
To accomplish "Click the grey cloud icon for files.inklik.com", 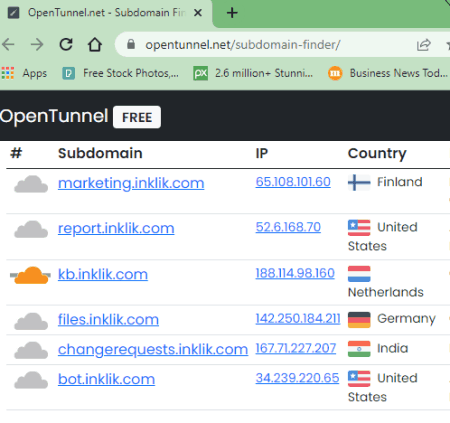I will pyautogui.click(x=31, y=321).
